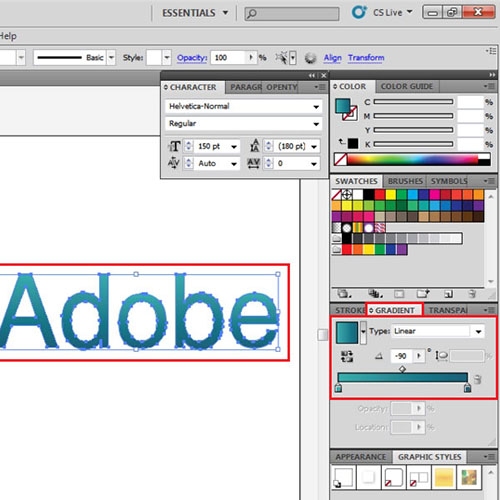Click the gradient angle icon
The image size is (500, 500).
tap(379, 356)
